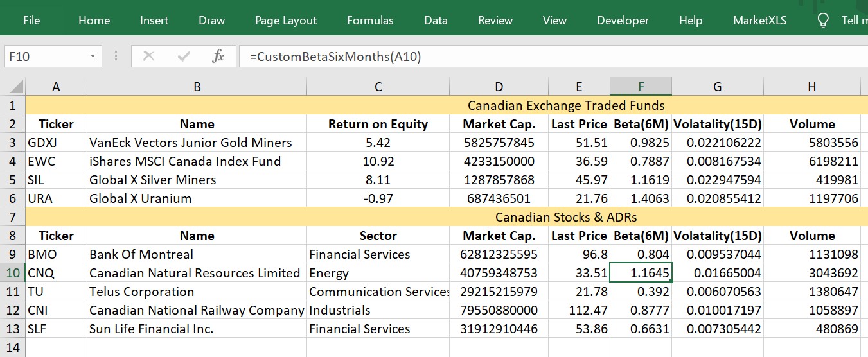Open the Help tab
This screenshot has width=868, height=357.
point(691,21)
